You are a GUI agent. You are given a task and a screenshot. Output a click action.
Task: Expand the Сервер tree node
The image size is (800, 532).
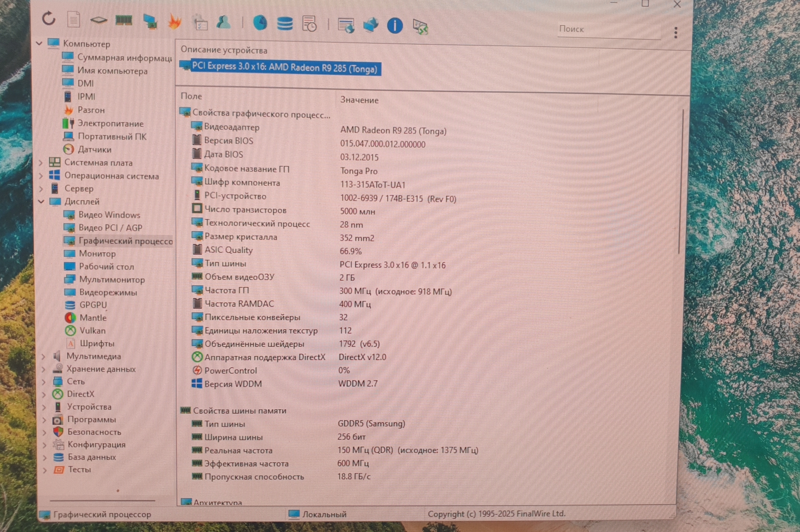click(x=41, y=188)
